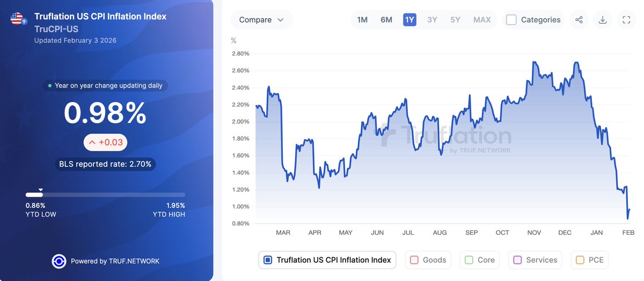
Task: Select the 6M time range
Action: pos(386,20)
